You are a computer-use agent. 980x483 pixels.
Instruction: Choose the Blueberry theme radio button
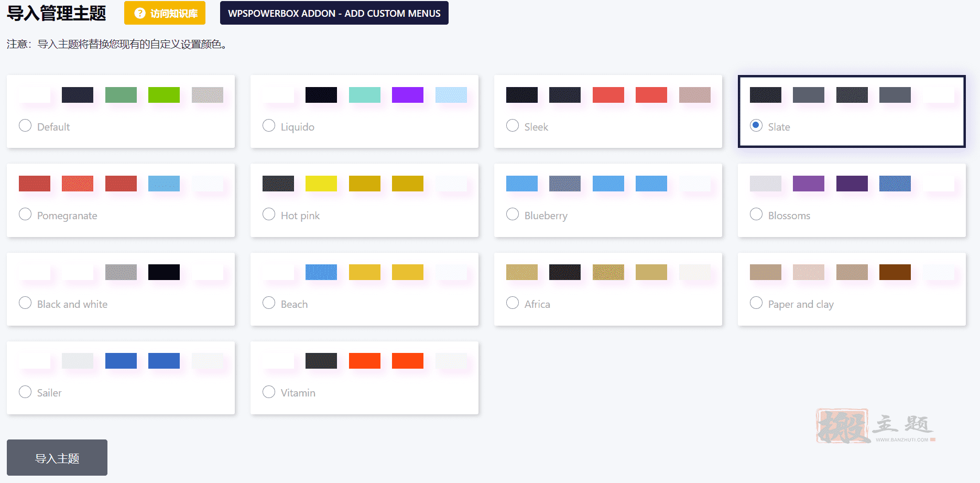point(513,214)
